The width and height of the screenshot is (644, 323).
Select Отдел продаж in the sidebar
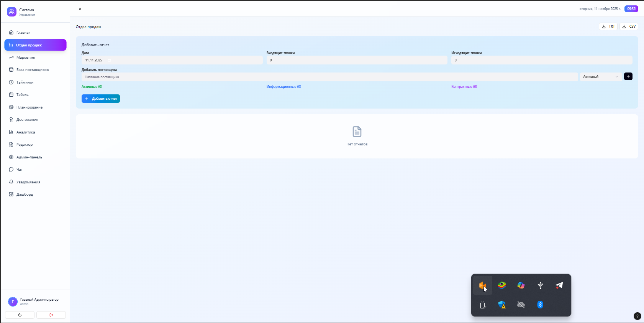[35, 45]
